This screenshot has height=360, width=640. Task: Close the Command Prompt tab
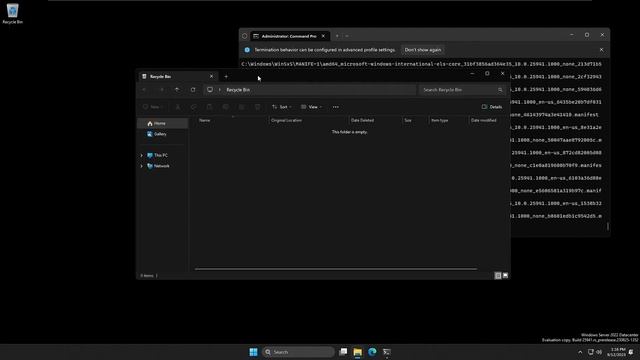(323, 36)
